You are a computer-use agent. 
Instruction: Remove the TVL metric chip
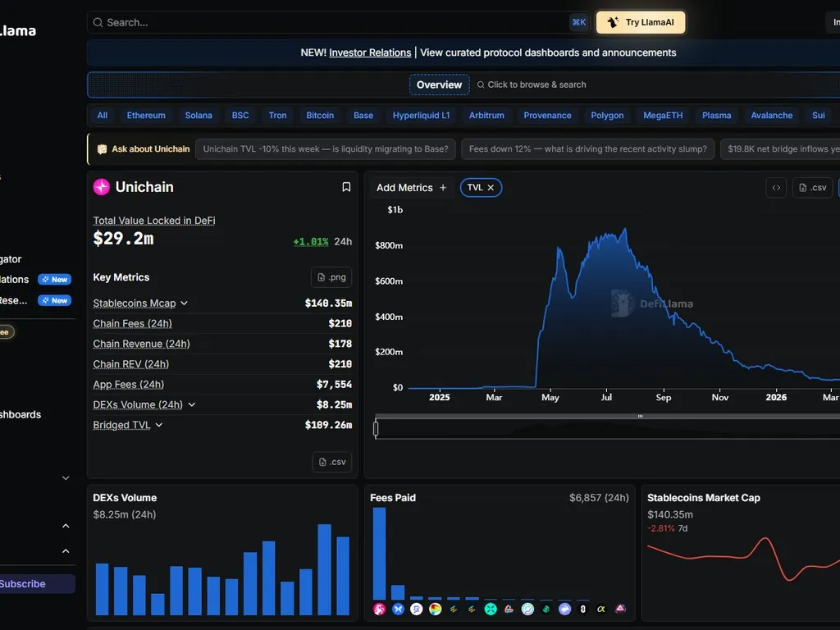491,188
